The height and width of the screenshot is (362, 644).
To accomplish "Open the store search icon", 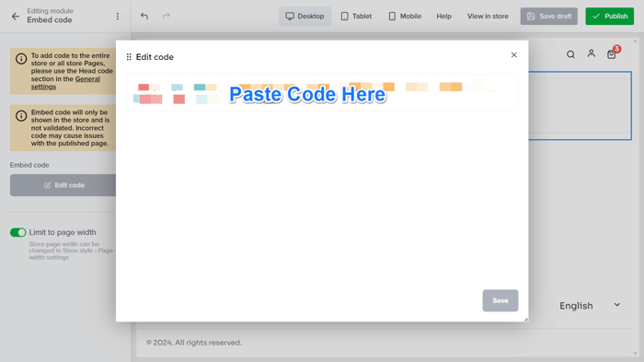I will pyautogui.click(x=570, y=54).
